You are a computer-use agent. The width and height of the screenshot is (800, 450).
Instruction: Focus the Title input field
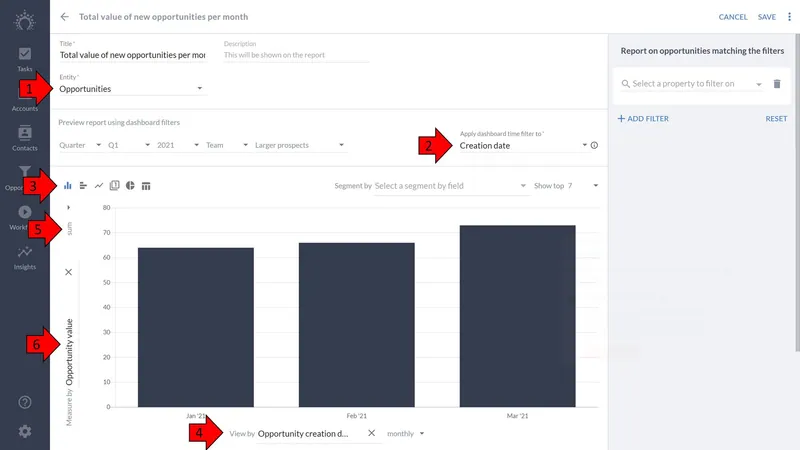tap(133, 55)
